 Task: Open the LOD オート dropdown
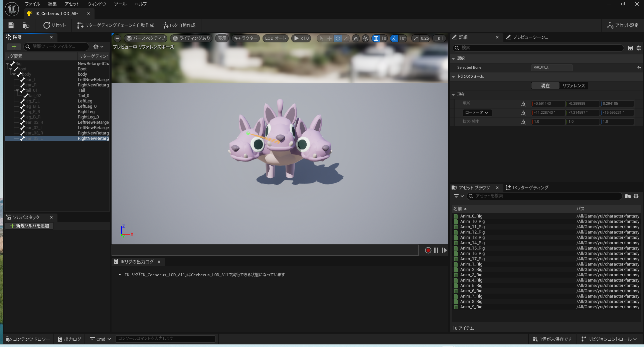coord(276,38)
